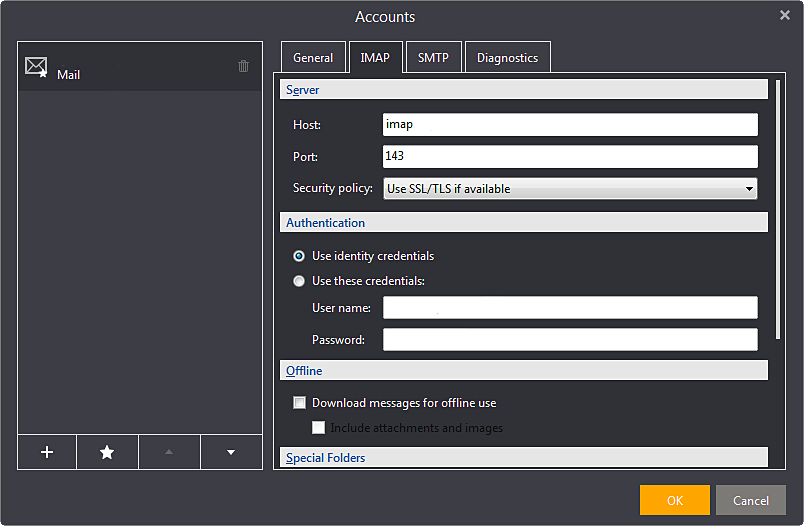Select Use these credentials option
The width and height of the screenshot is (804, 526).
click(299, 281)
